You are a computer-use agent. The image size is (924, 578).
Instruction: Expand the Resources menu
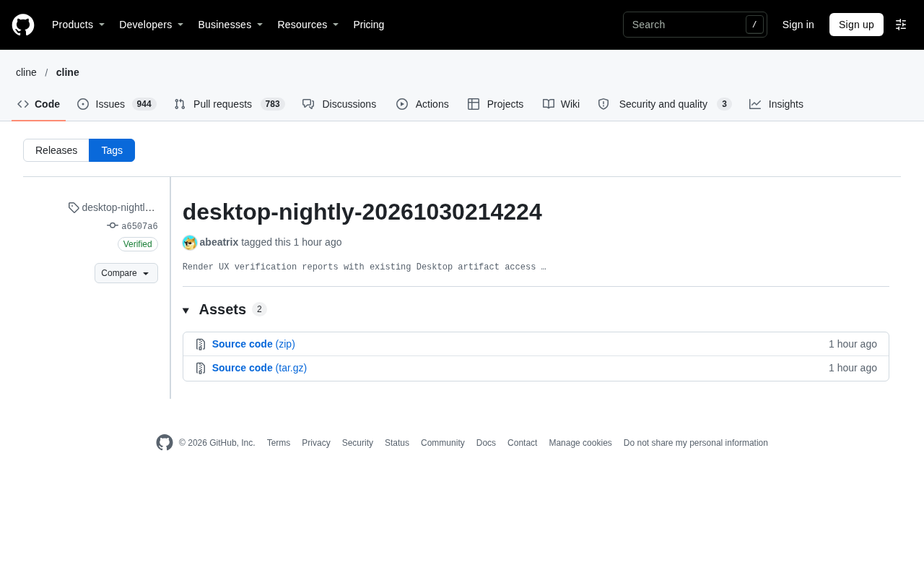(x=308, y=25)
